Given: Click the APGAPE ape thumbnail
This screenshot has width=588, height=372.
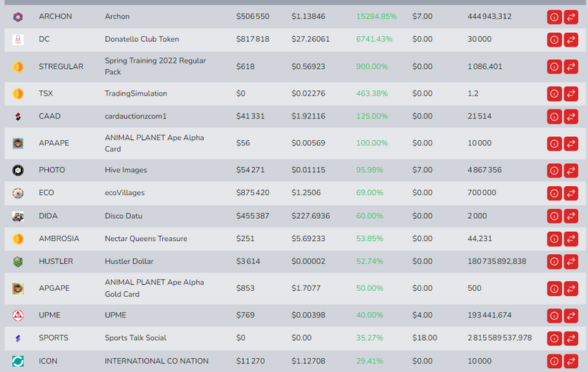Looking at the screenshot, I should point(18,289).
